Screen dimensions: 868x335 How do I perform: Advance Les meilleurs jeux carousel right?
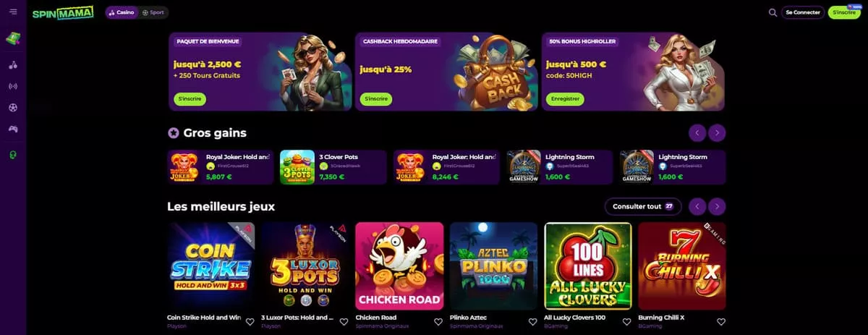[x=717, y=206]
